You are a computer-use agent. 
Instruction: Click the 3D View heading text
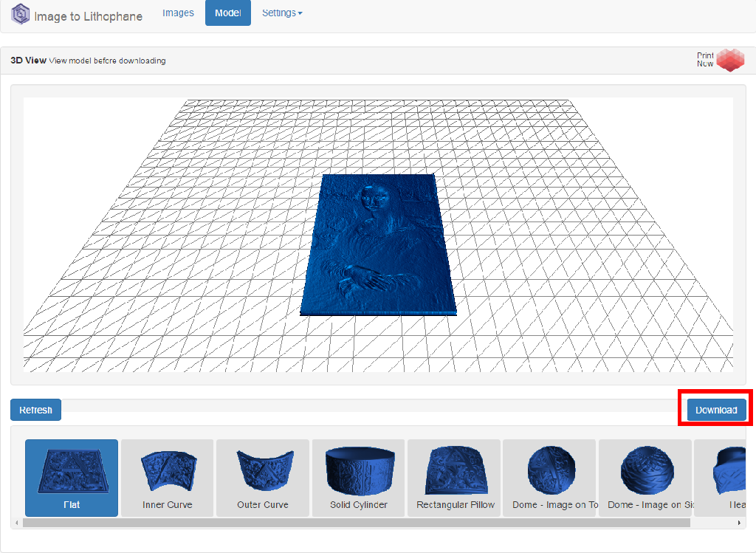29,61
